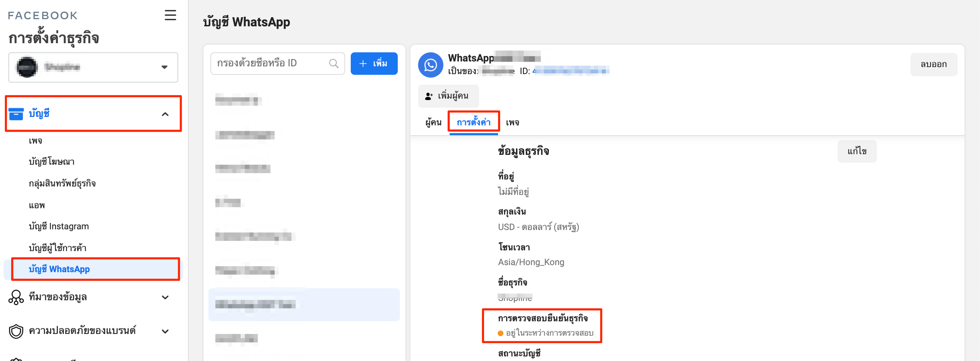Click the Asia/Hong_Kong timezone value

(531, 262)
